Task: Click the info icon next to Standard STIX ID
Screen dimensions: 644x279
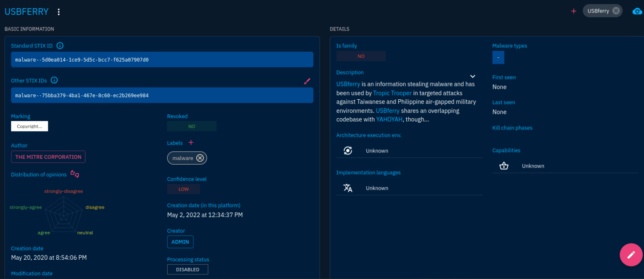Action: (60, 46)
